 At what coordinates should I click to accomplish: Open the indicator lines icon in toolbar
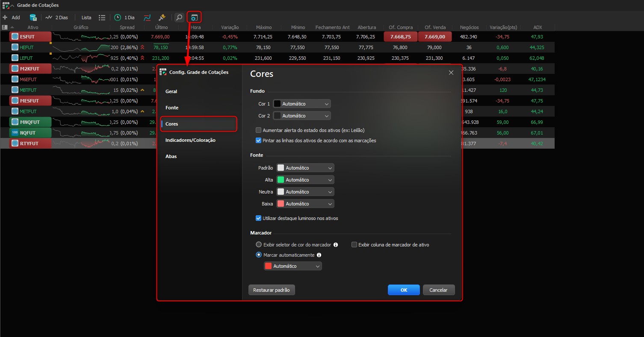point(147,18)
